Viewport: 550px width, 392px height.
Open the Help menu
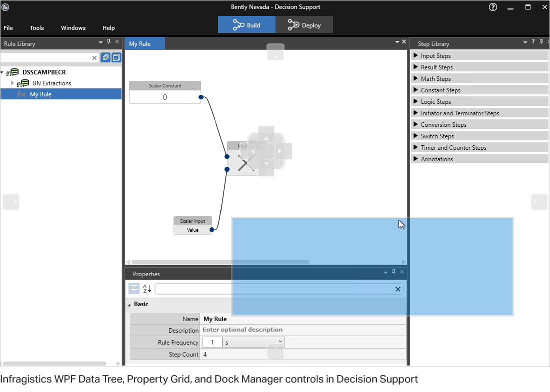pos(108,28)
